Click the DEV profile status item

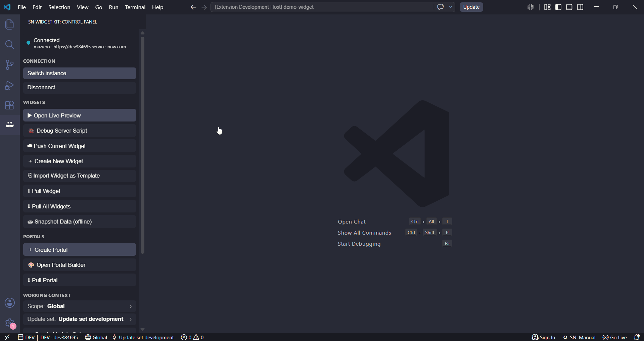point(26,337)
